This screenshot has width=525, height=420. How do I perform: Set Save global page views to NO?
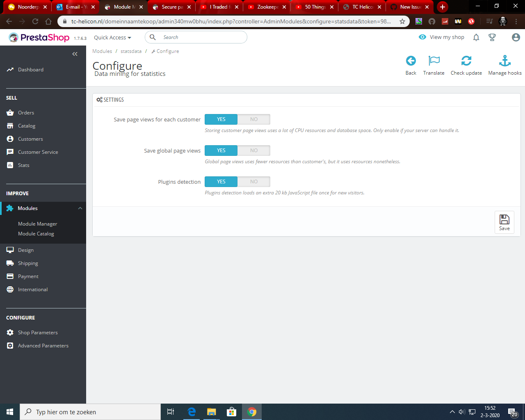click(x=253, y=150)
